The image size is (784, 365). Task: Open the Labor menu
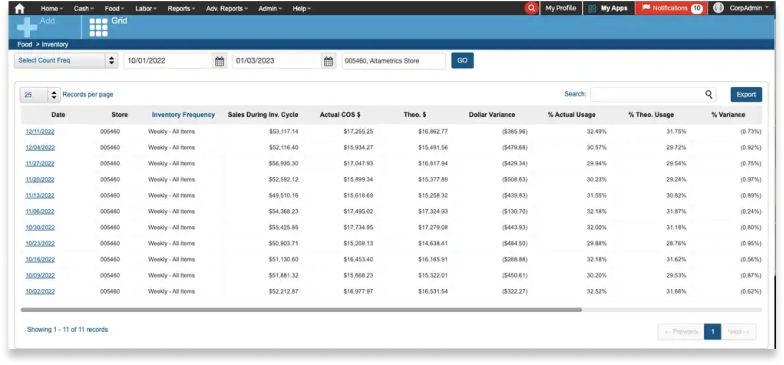(x=146, y=8)
